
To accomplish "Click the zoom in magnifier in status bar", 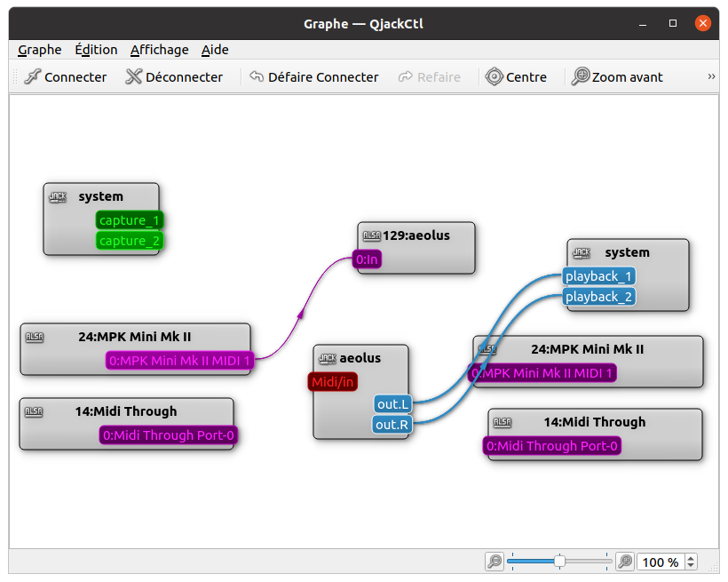I will pyautogui.click(x=625, y=562).
